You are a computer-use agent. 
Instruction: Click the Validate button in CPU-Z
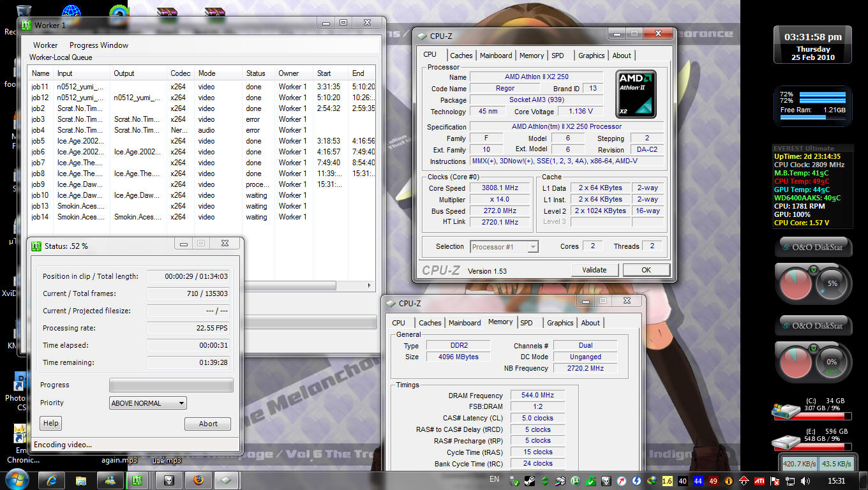594,270
